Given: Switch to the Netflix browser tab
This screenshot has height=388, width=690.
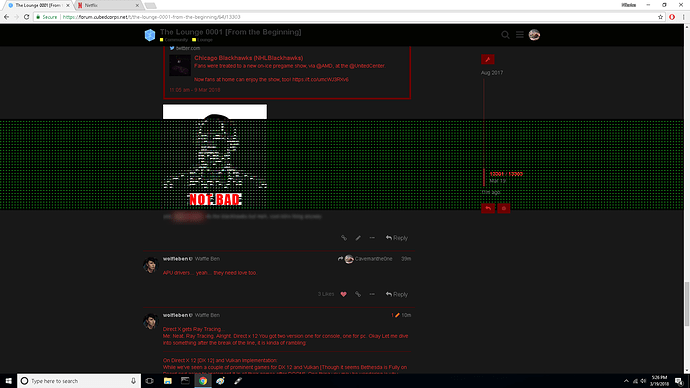Looking at the screenshot, I should [107, 5].
